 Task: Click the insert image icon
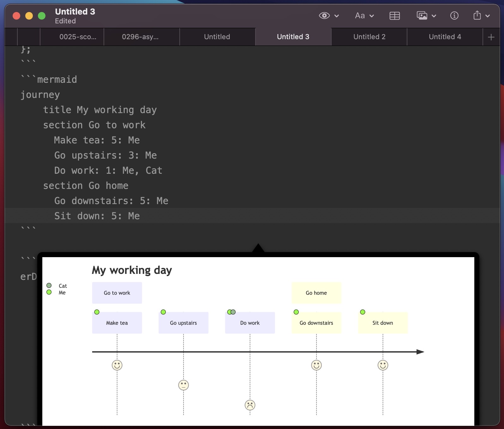(422, 15)
